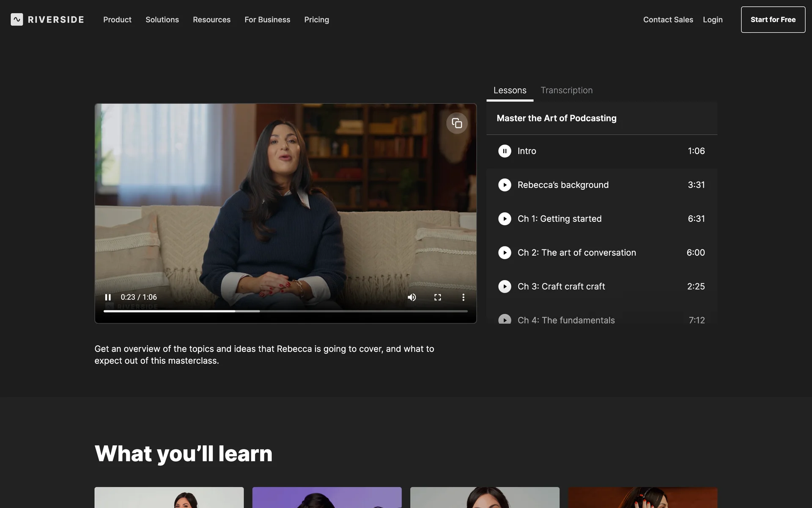
Task: Open the video's three-dot options menu
Action: (x=463, y=297)
